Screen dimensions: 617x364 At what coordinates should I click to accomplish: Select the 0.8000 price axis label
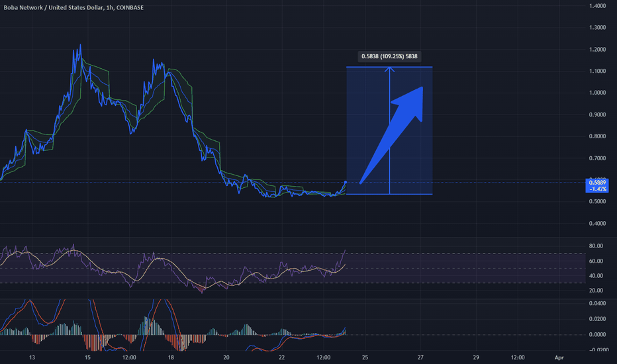(x=597, y=136)
